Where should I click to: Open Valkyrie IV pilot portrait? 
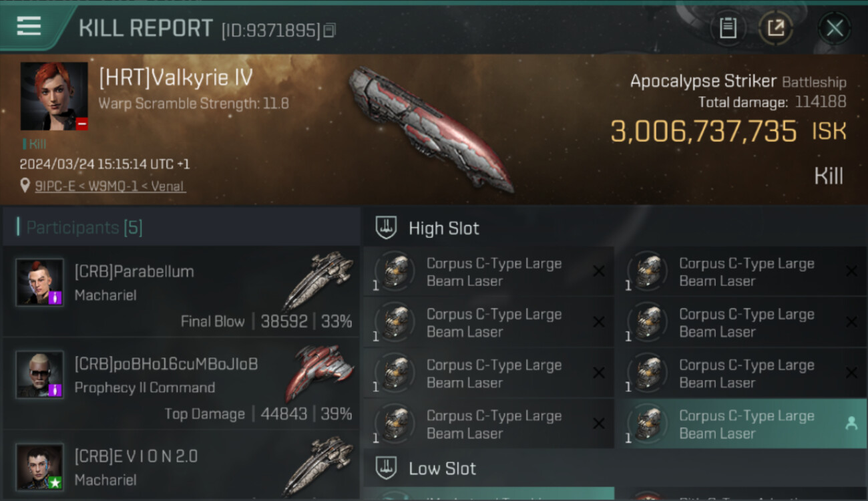(x=54, y=96)
